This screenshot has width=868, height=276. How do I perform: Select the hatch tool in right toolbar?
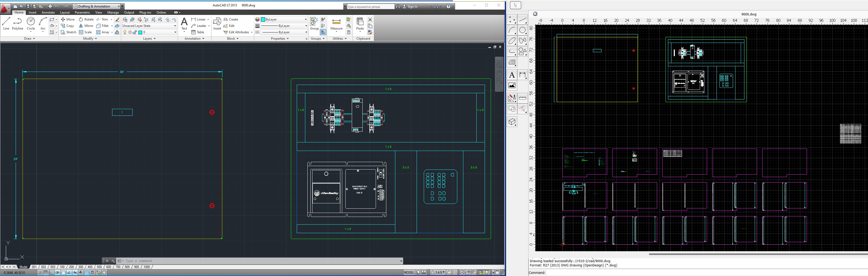[512, 63]
